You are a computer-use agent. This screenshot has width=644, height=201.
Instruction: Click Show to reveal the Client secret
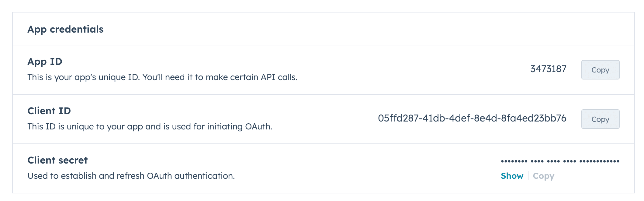(512, 176)
